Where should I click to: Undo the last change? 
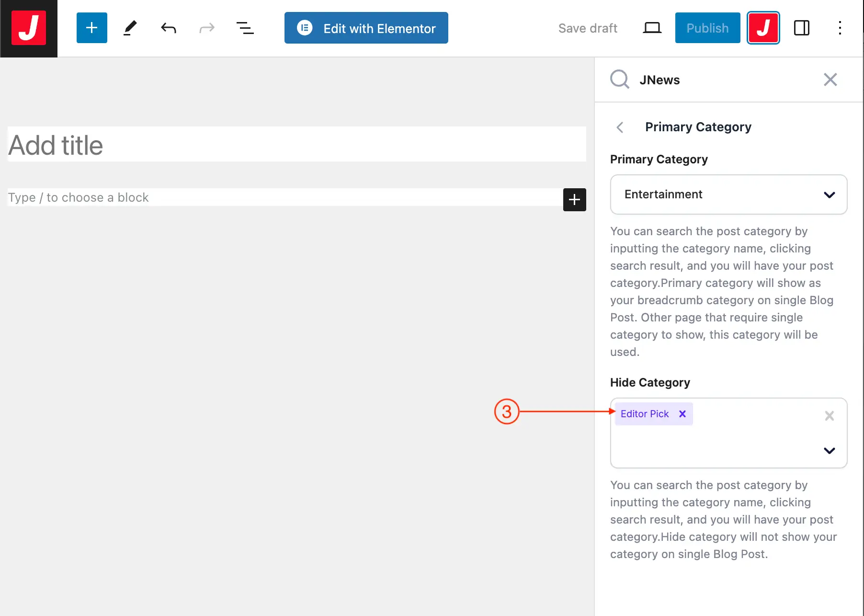click(168, 28)
